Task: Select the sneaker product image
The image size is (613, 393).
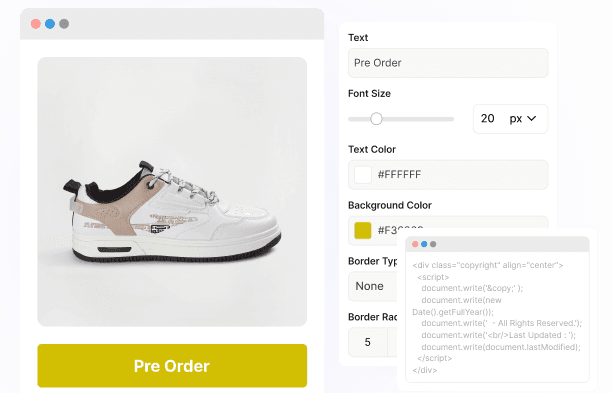Action: pyautogui.click(x=172, y=192)
